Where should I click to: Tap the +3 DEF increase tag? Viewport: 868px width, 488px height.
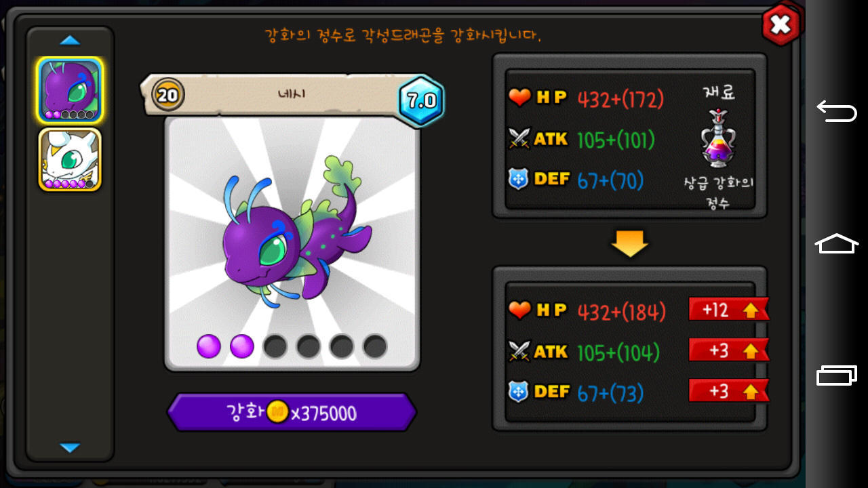(729, 390)
